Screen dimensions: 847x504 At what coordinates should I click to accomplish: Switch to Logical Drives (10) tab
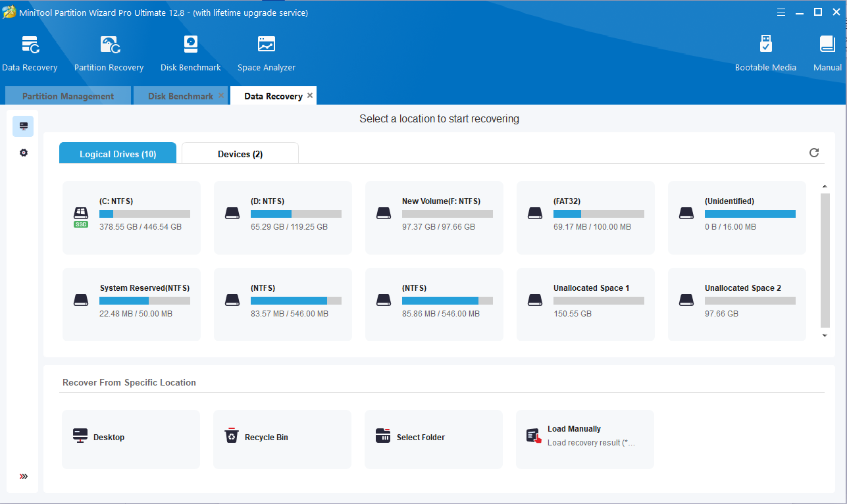pos(118,154)
